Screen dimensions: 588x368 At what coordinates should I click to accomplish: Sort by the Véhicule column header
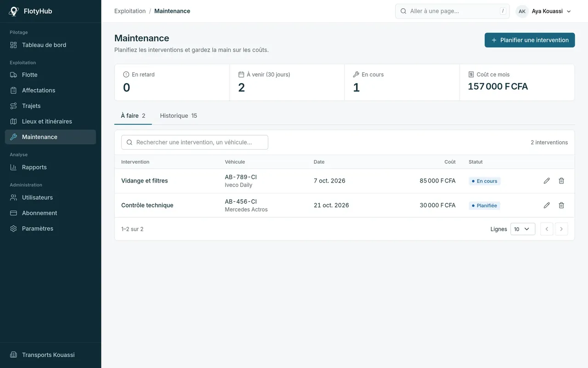[235, 162]
